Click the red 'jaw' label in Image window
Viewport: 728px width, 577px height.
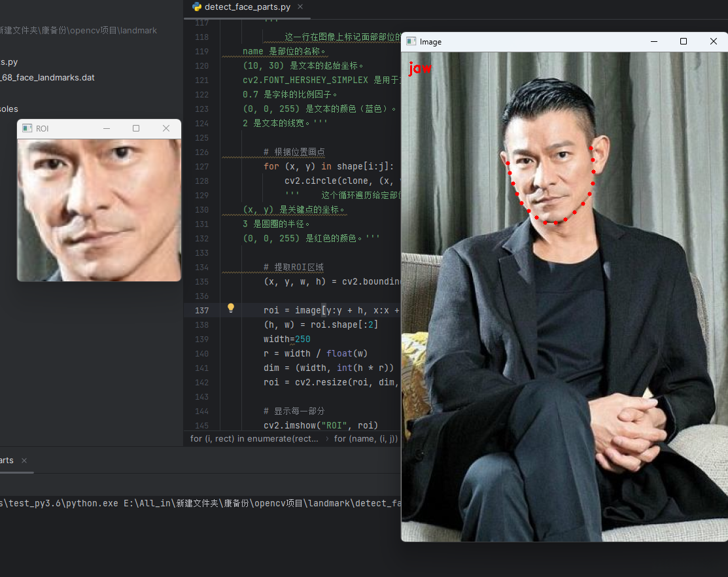coord(420,68)
